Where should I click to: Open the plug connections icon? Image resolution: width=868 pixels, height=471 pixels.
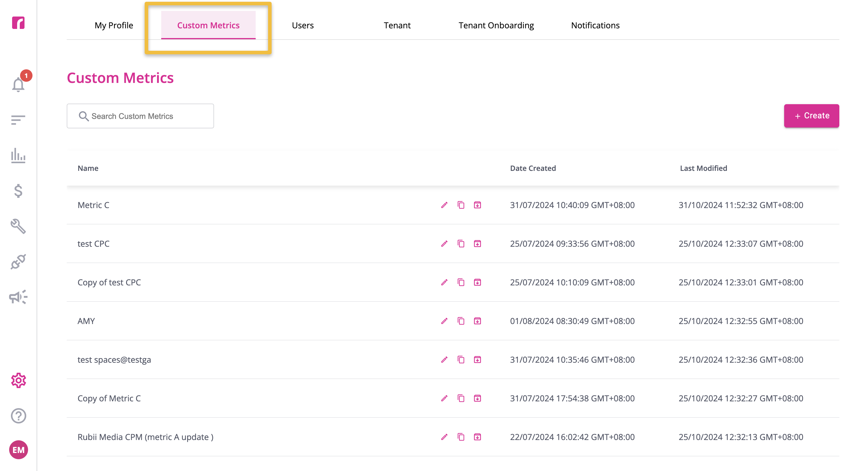pyautogui.click(x=18, y=262)
